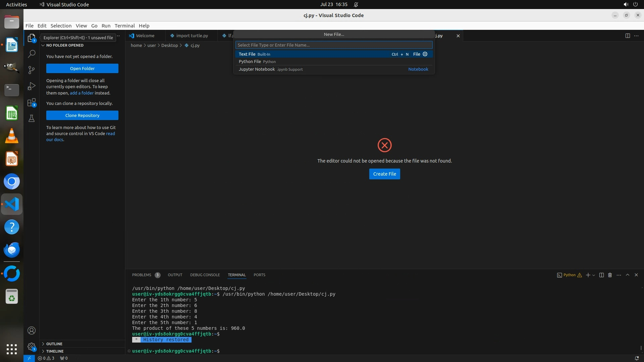The image size is (644, 362).
Task: Click the Accounts icon
Action: point(32,330)
